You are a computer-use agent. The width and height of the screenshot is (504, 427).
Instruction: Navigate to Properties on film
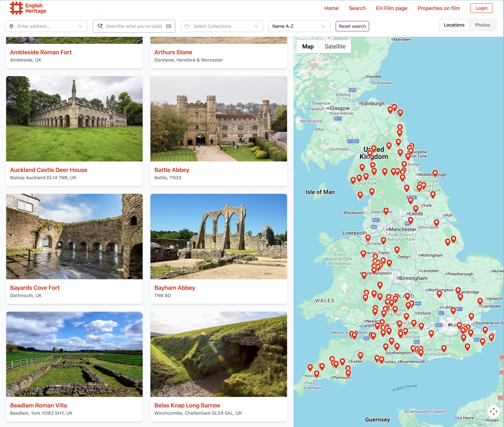438,8
